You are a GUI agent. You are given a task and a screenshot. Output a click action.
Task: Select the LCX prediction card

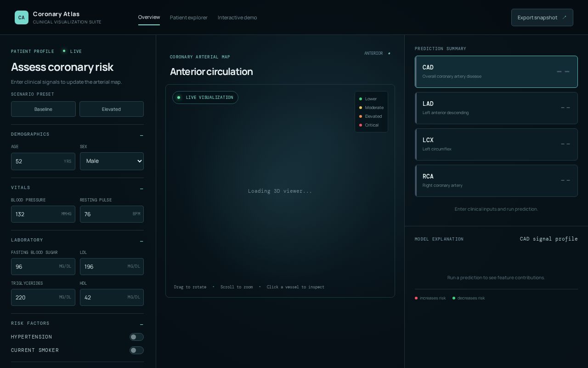point(496,144)
